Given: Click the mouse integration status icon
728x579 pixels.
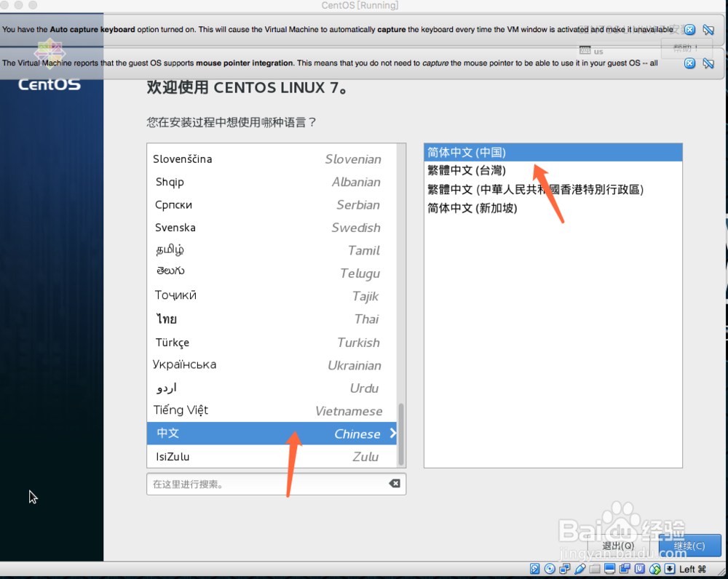Looking at the screenshot, I should click(x=655, y=569).
